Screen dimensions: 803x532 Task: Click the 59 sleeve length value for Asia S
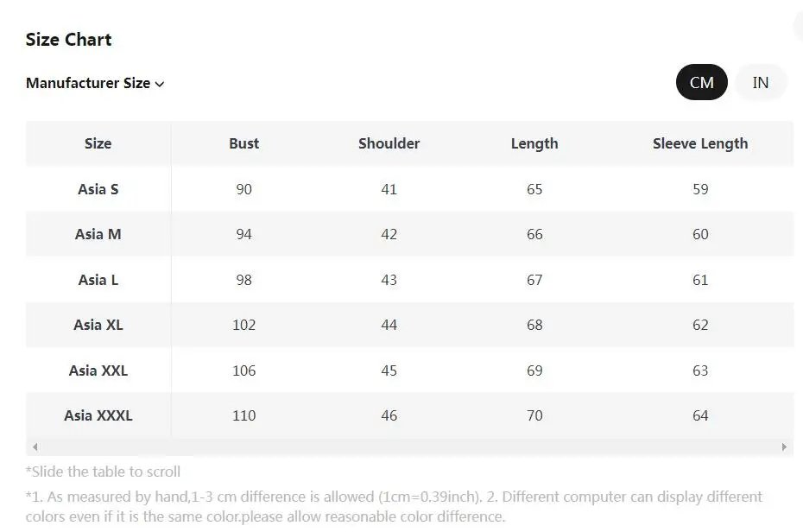tap(700, 189)
